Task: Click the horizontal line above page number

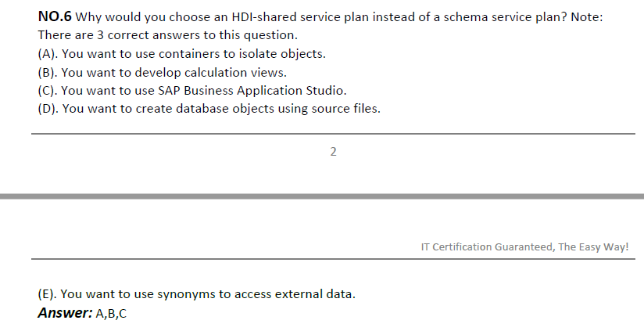Action: pos(333,134)
